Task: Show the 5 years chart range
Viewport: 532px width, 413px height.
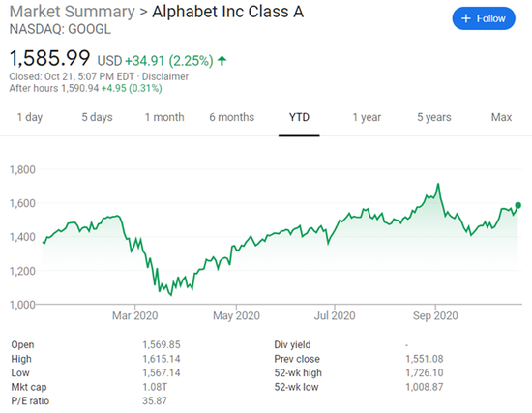Action: (x=434, y=117)
